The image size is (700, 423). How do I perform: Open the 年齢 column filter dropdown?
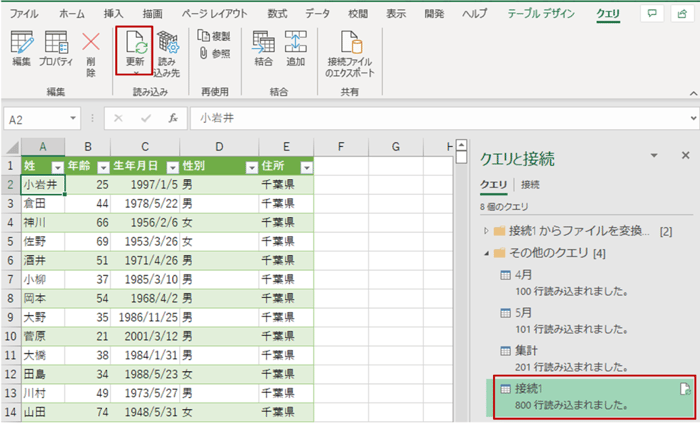(103, 167)
